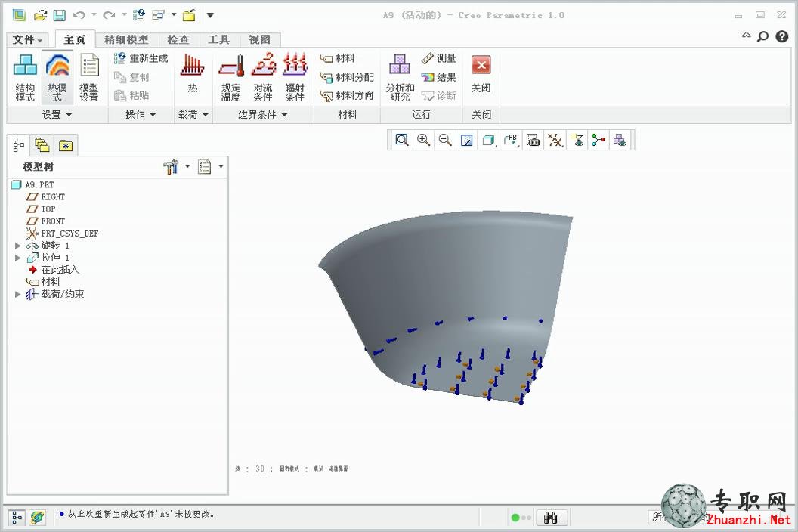
Task: Click Repaint icon in graphics toolbar
Action: click(467, 140)
